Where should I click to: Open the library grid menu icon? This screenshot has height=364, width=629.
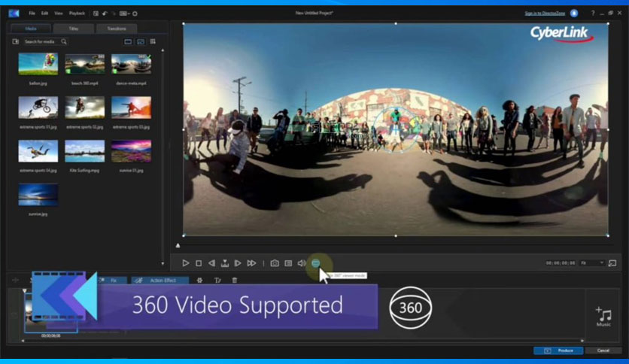coord(153,41)
